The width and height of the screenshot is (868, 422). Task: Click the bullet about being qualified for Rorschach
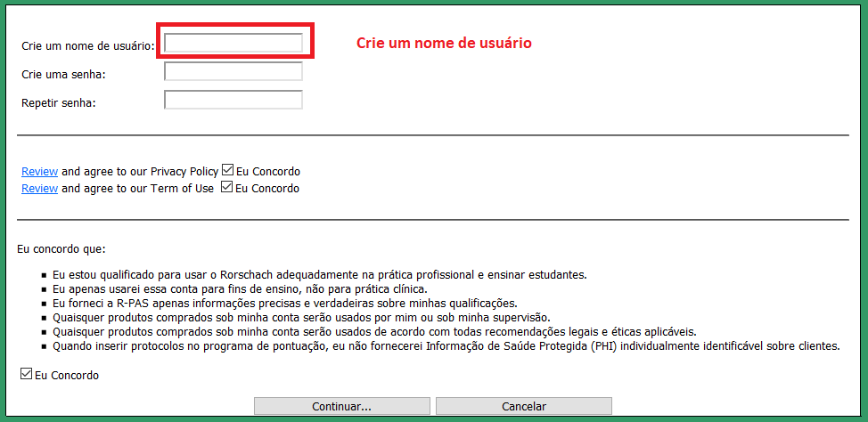click(319, 275)
